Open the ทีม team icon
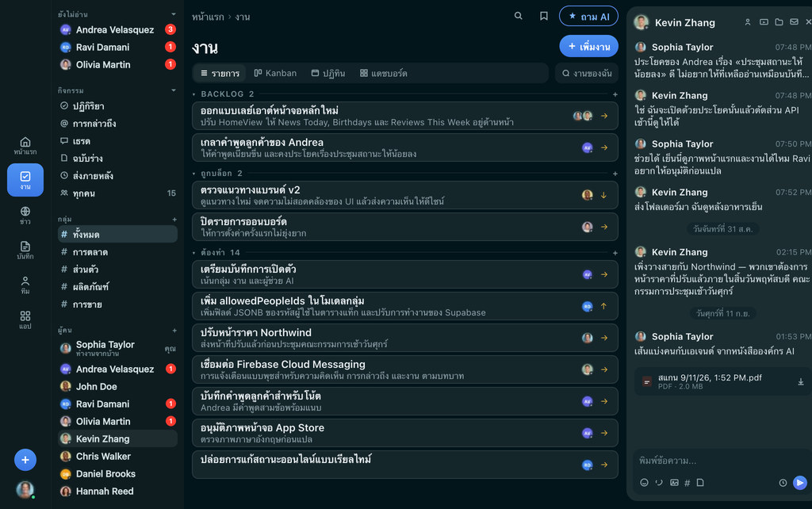The height and width of the screenshot is (509, 812). pyautogui.click(x=25, y=285)
